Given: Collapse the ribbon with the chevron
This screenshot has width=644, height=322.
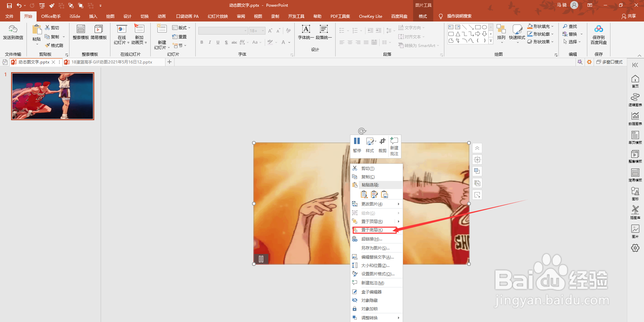Looking at the screenshot, I should 639,55.
